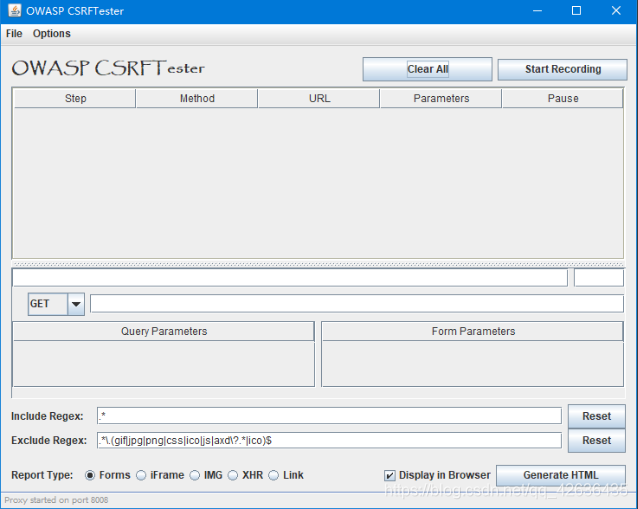Minimize the OWASP CSRFTester window
This screenshot has height=509, width=638.
coord(537,11)
